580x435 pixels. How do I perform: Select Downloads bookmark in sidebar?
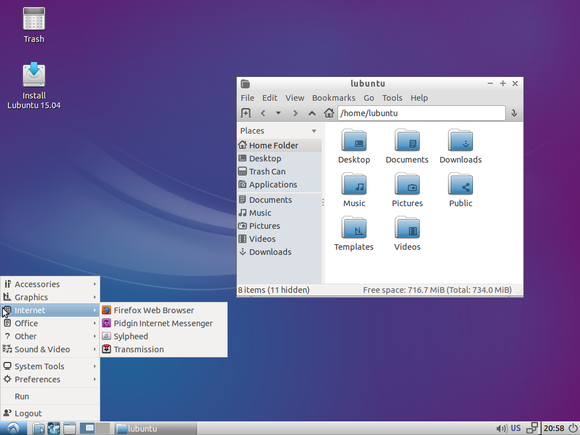279,252
